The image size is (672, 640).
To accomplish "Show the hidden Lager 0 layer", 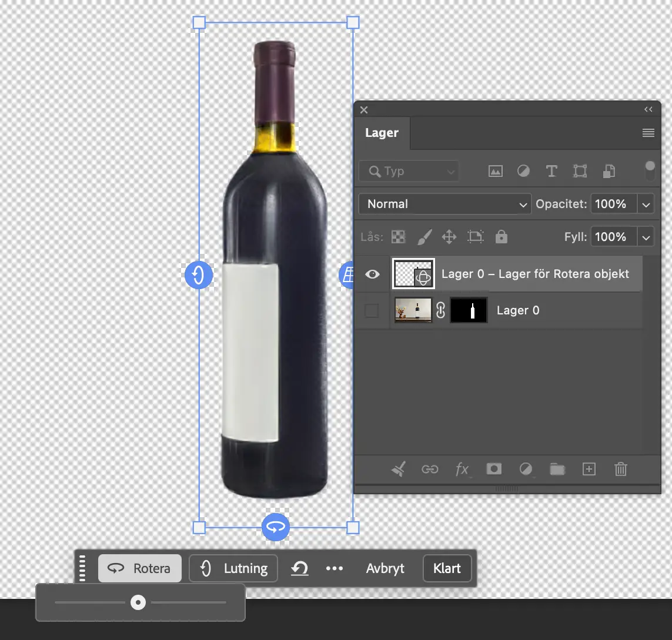I will coord(372,310).
